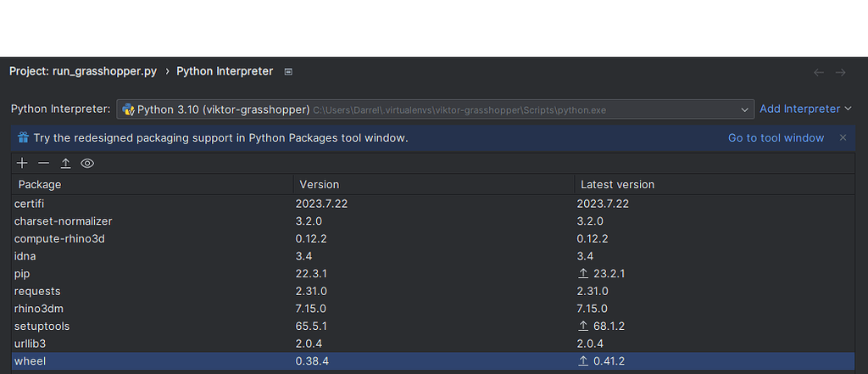
Task: Select the urllib3 package row
Action: [x=433, y=343]
